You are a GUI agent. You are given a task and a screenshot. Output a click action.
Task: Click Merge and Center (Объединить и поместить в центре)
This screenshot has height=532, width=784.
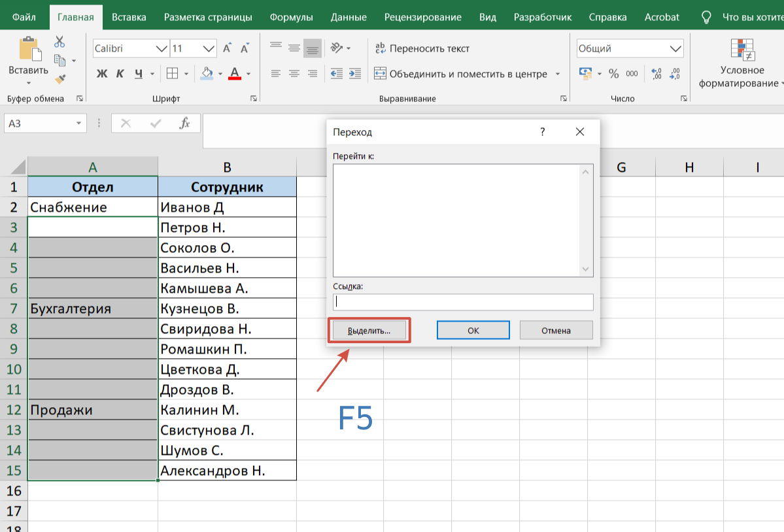[x=460, y=74]
